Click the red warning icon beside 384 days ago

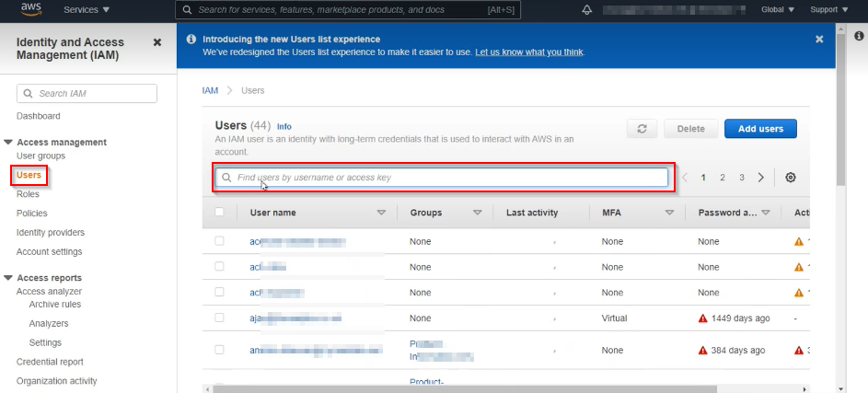703,351
